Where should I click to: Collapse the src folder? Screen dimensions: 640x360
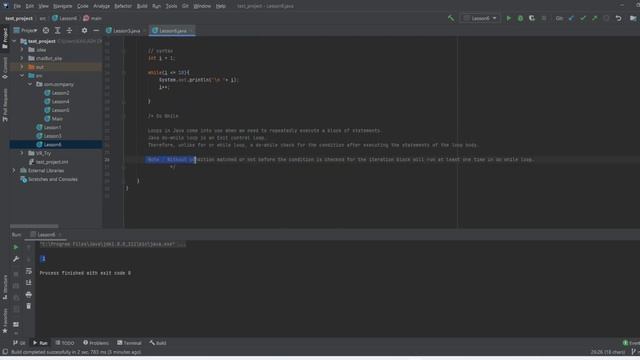tap(22, 76)
